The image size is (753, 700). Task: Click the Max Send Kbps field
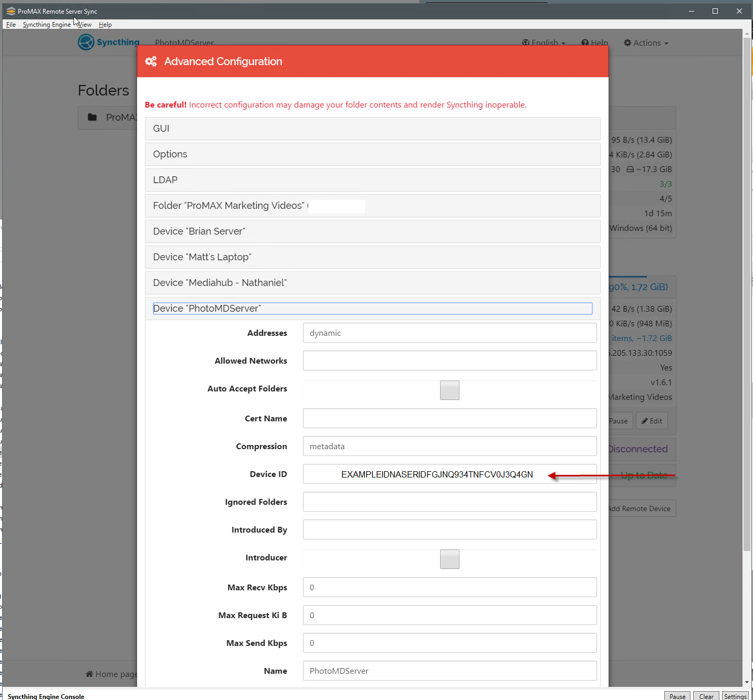pos(449,643)
